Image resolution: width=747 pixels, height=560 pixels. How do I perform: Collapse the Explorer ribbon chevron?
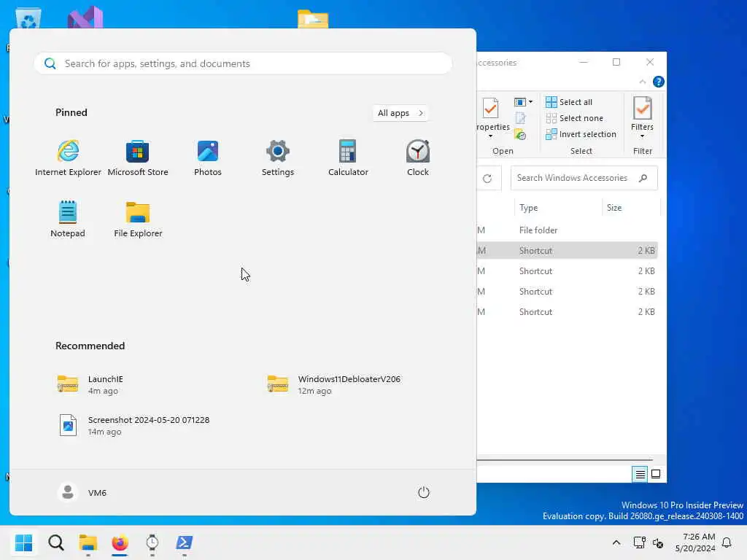(x=642, y=82)
